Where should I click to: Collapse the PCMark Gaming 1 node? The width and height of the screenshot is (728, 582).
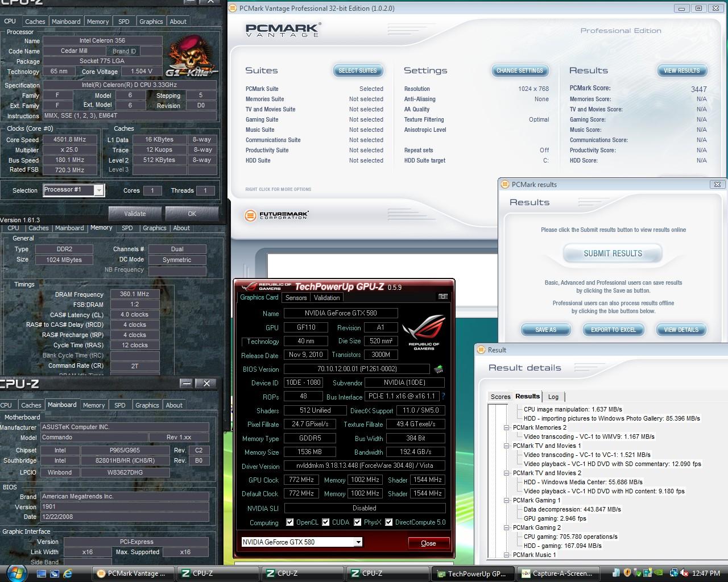[506, 500]
